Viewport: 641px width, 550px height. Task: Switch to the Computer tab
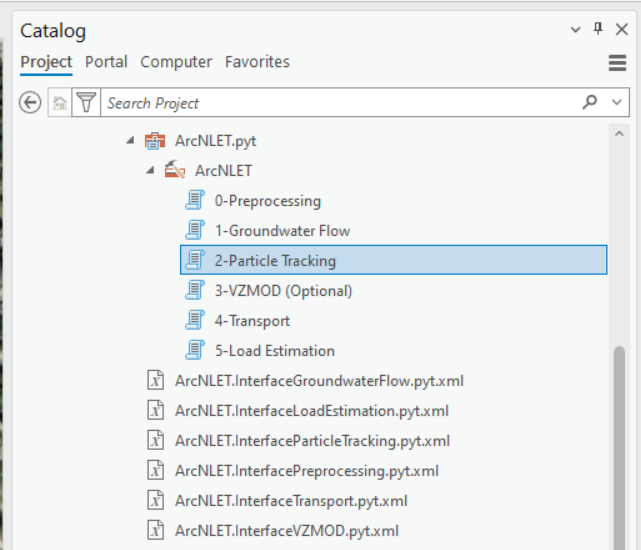(x=176, y=62)
